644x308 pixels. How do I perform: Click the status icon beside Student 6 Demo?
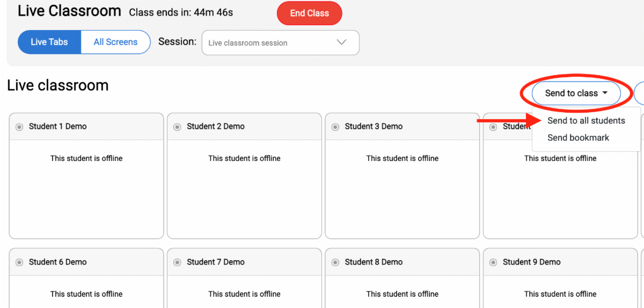(19, 262)
